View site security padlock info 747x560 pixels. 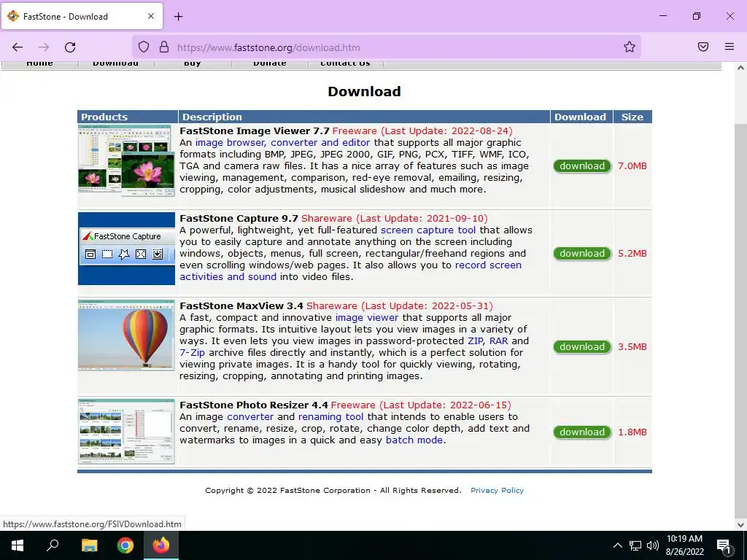164,47
